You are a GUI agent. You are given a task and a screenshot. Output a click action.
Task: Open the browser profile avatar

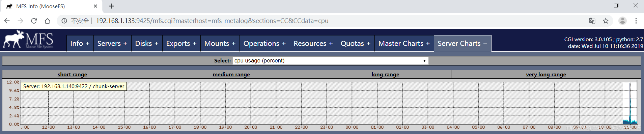tap(622, 21)
